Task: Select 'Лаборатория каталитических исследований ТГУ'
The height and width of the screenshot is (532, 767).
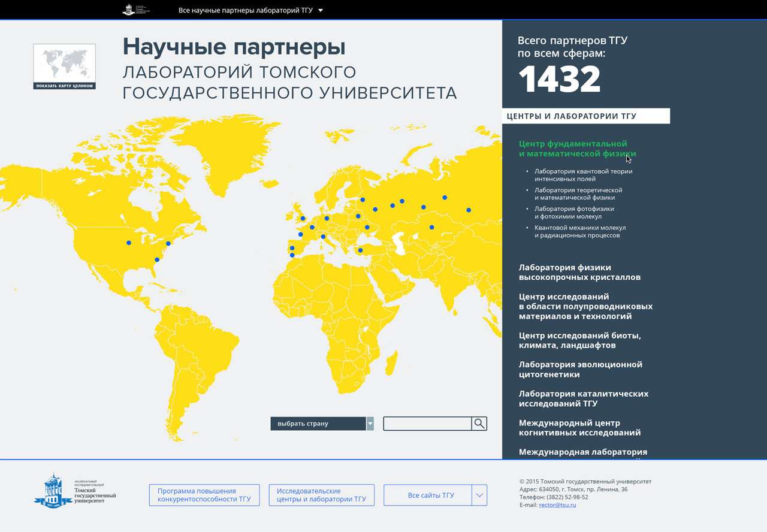Action: point(584,398)
